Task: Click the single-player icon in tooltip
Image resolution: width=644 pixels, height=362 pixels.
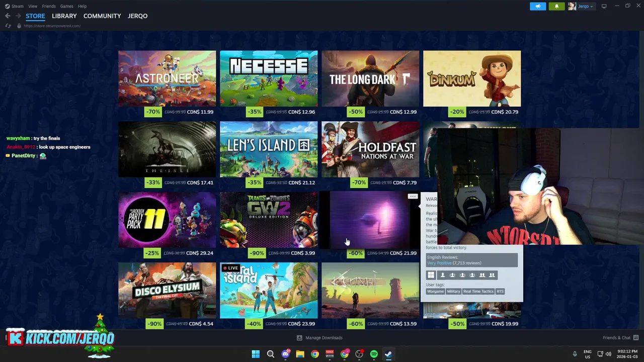Action: 443,275
